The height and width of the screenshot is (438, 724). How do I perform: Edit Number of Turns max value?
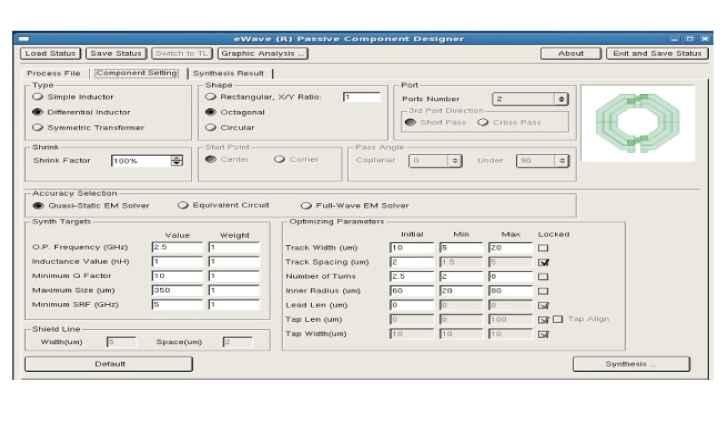510,276
